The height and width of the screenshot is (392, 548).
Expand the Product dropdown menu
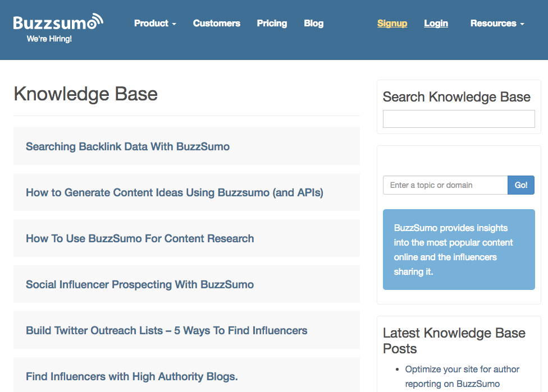click(155, 24)
